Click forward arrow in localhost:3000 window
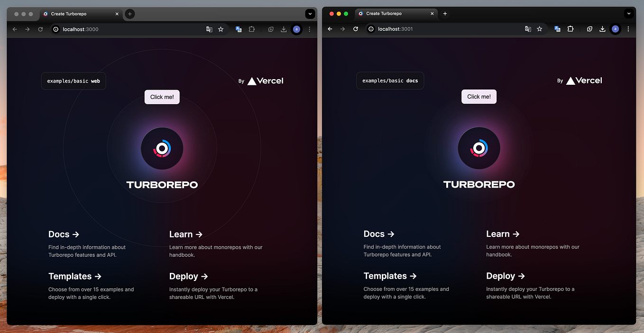Viewport: 644px width, 333px height. click(28, 29)
